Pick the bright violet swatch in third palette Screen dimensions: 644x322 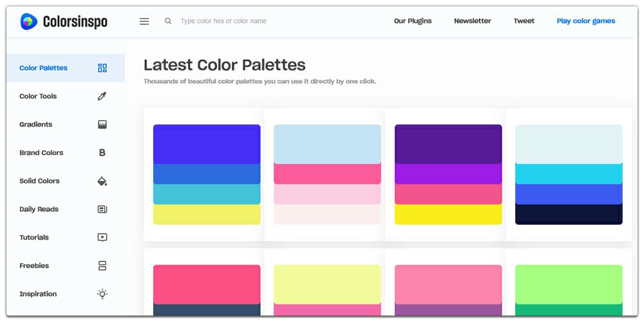448,174
